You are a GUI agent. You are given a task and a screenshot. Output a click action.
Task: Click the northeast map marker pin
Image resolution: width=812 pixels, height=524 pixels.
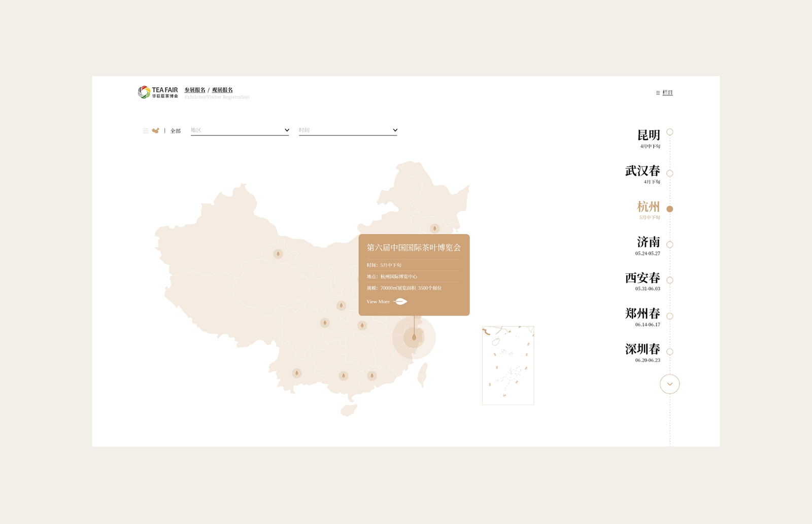(434, 228)
